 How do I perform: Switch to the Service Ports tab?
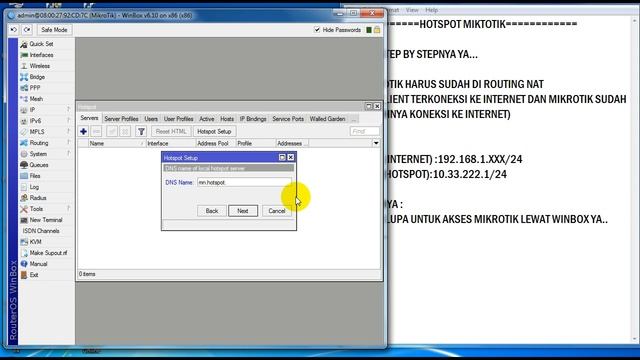[x=288, y=119]
